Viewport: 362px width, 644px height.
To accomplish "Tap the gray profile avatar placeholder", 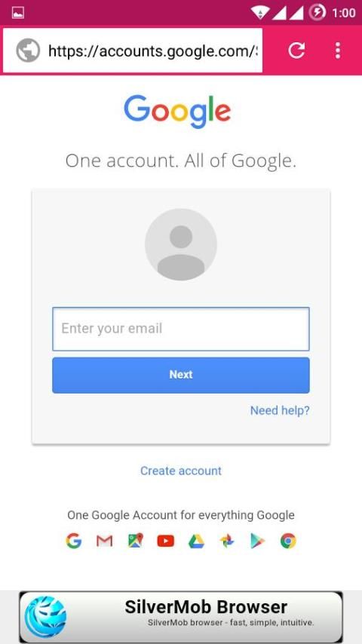I will pyautogui.click(x=181, y=244).
